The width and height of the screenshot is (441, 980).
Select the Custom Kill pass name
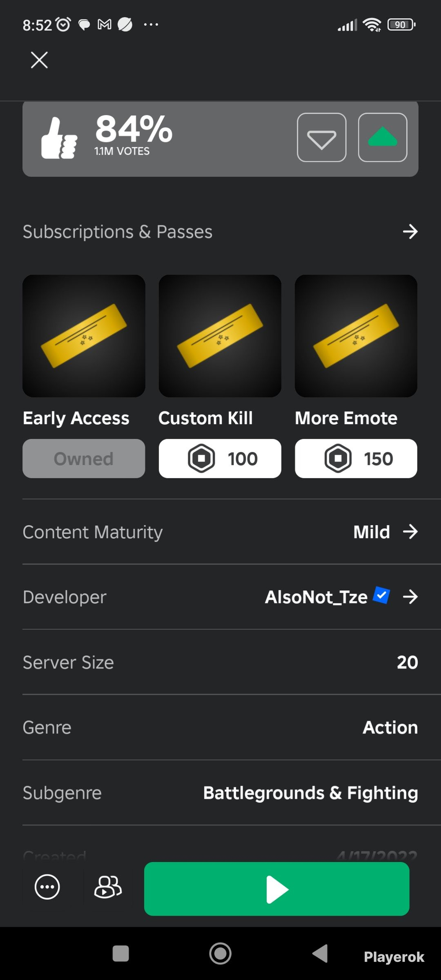pos(206,418)
